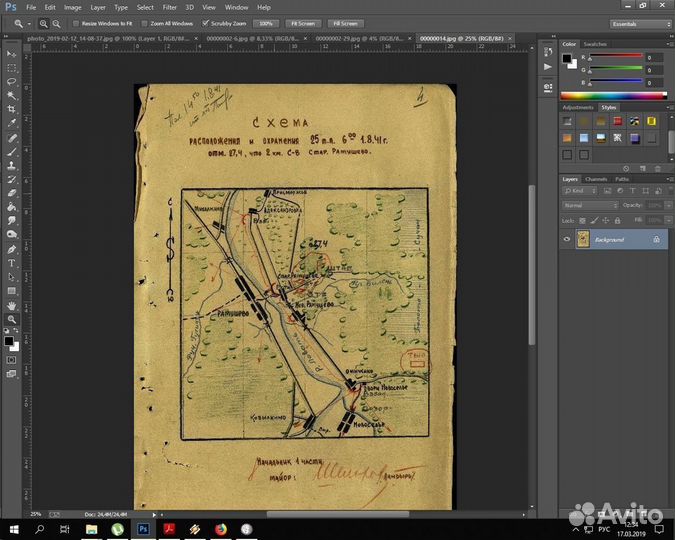Open the Layer menu
The height and width of the screenshot is (540, 675).
tap(98, 7)
